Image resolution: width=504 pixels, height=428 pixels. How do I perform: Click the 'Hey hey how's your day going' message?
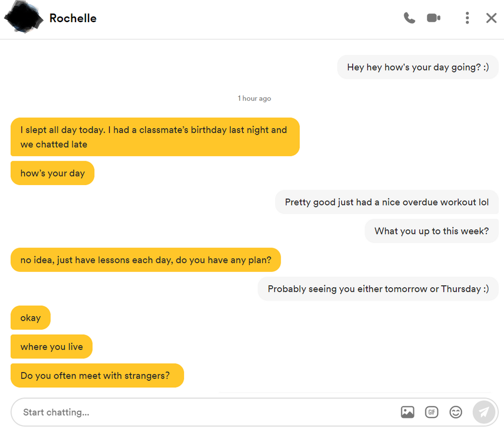(x=417, y=67)
